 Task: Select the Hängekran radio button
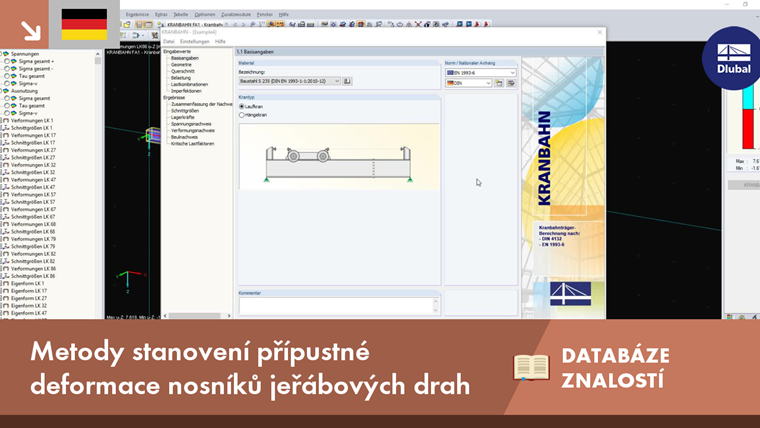pyautogui.click(x=242, y=115)
